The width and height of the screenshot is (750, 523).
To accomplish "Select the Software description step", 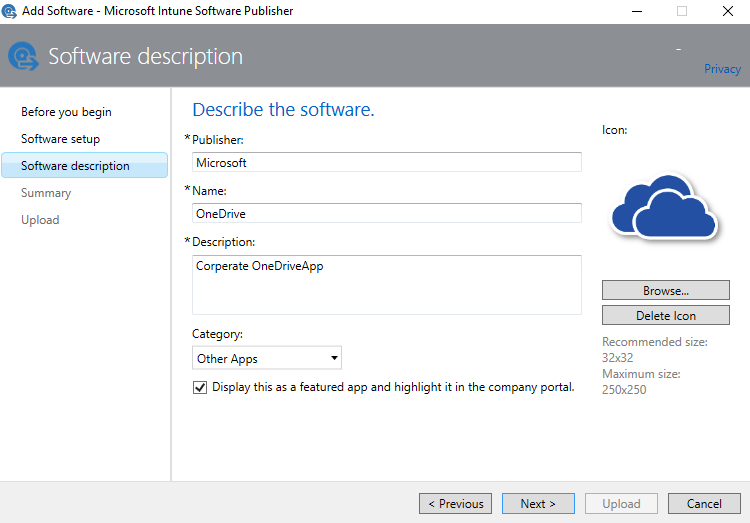I will coord(85,166).
